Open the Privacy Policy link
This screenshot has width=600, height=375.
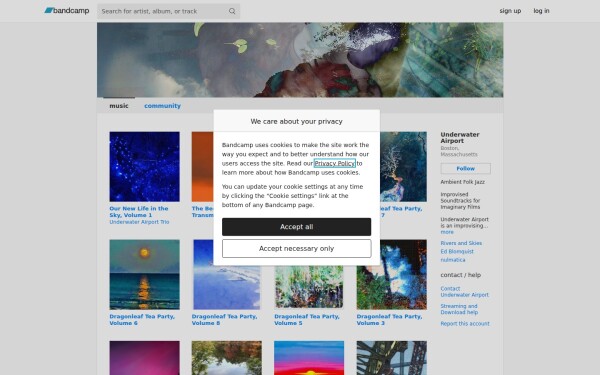334,163
